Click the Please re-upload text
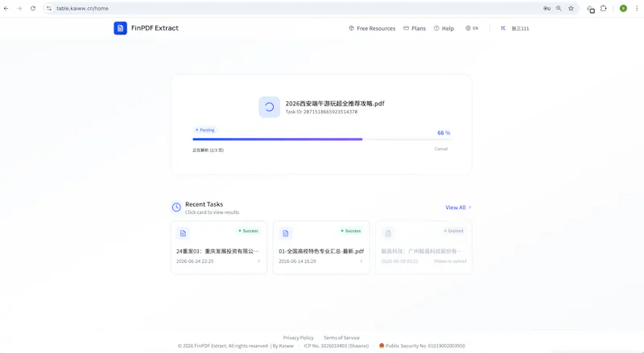The image size is (644, 353). click(450, 261)
